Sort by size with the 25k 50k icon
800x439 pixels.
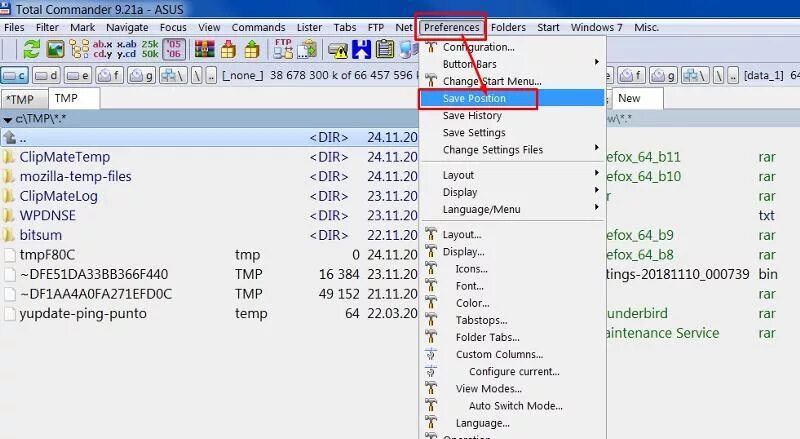point(150,50)
